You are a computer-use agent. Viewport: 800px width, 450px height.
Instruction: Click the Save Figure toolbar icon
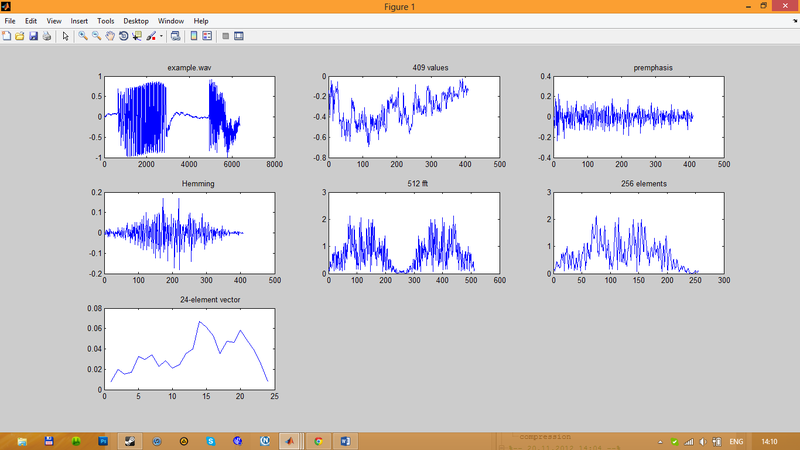[x=33, y=36]
